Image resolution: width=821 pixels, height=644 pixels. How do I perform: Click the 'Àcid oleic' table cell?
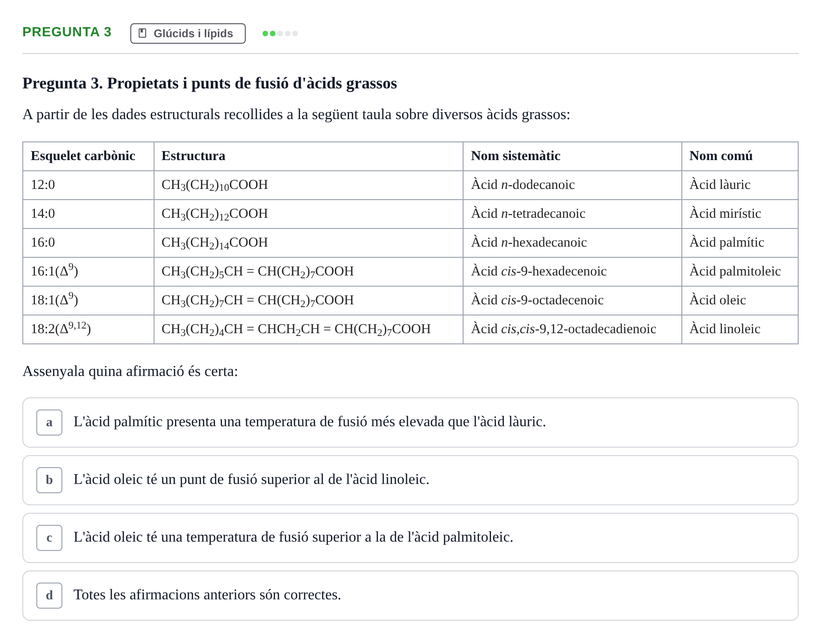(x=740, y=301)
